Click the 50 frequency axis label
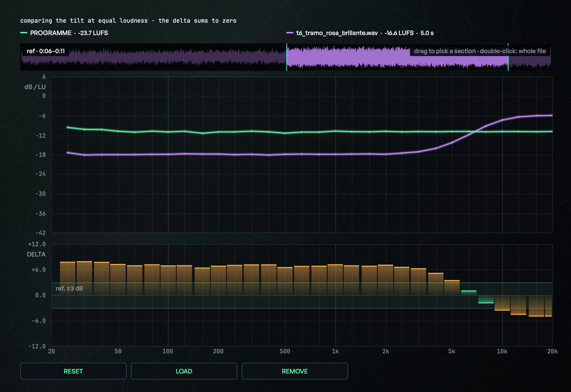This screenshot has width=571, height=392. tap(118, 351)
